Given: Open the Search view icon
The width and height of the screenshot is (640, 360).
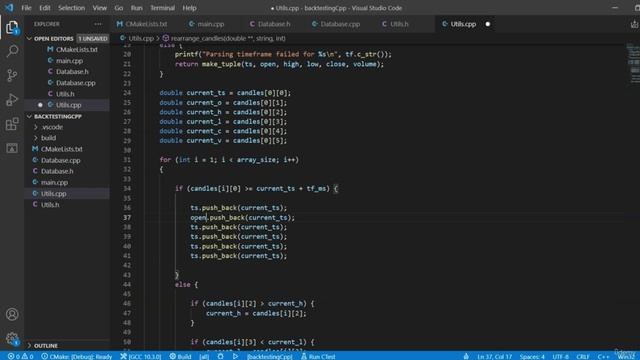Looking at the screenshot, I should click(x=12, y=51).
